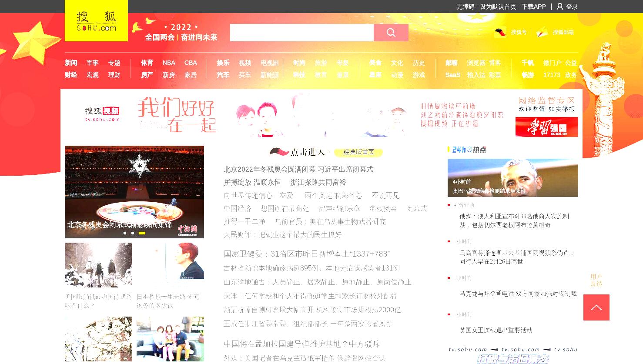Click the back-to-top arrow button

tap(596, 307)
